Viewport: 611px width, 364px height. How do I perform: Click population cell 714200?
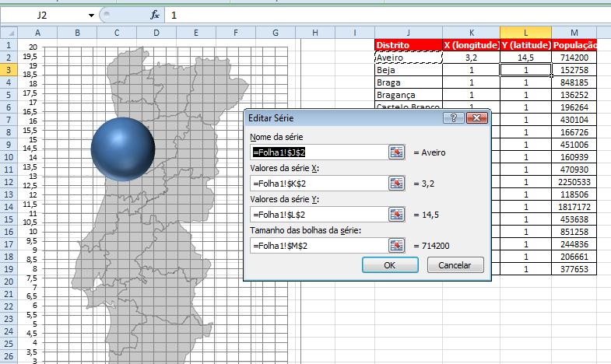[x=574, y=58]
